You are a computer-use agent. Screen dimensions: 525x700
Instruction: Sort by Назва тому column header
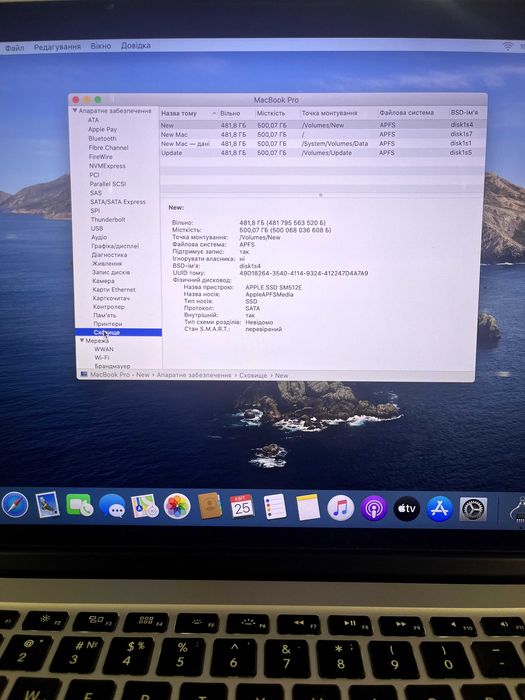click(x=189, y=113)
